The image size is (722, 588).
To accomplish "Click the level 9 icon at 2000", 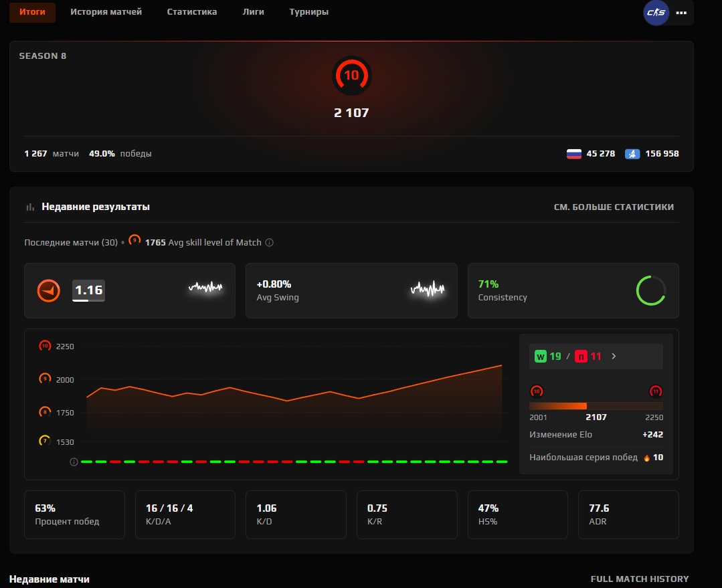I will pos(45,379).
